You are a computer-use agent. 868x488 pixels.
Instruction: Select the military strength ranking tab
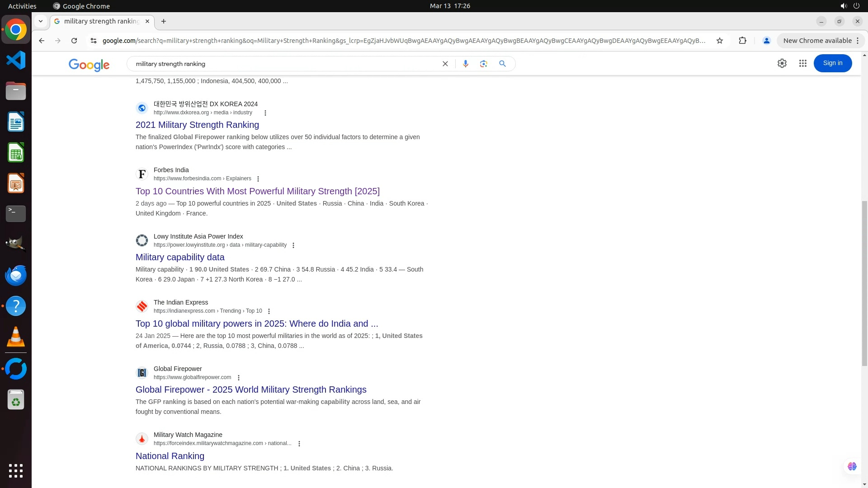(101, 21)
